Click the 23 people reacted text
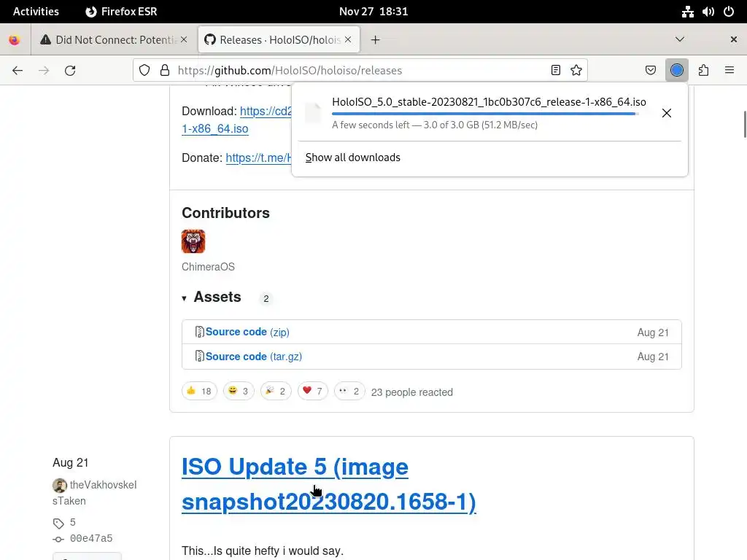Image resolution: width=747 pixels, height=560 pixels. tap(412, 392)
